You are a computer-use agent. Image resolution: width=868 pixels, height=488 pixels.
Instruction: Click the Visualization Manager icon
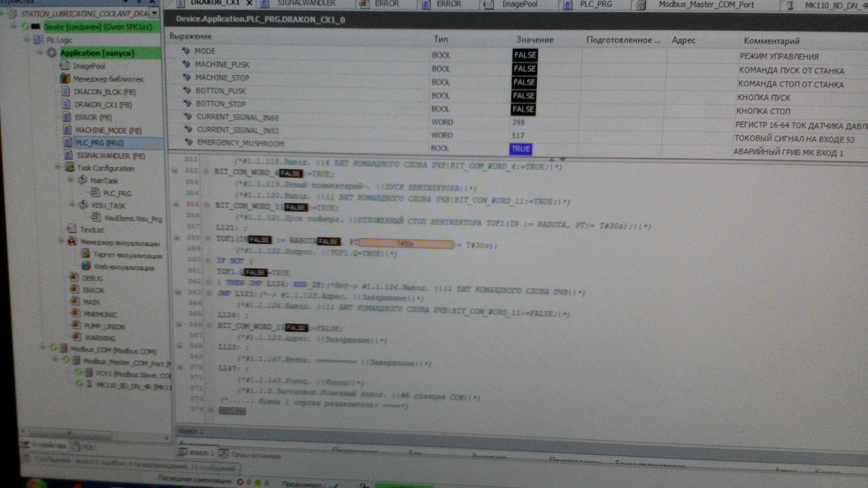(x=72, y=242)
